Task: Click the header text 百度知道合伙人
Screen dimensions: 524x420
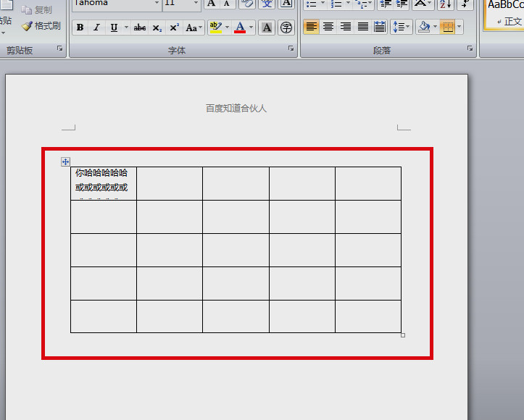Action: [236, 109]
